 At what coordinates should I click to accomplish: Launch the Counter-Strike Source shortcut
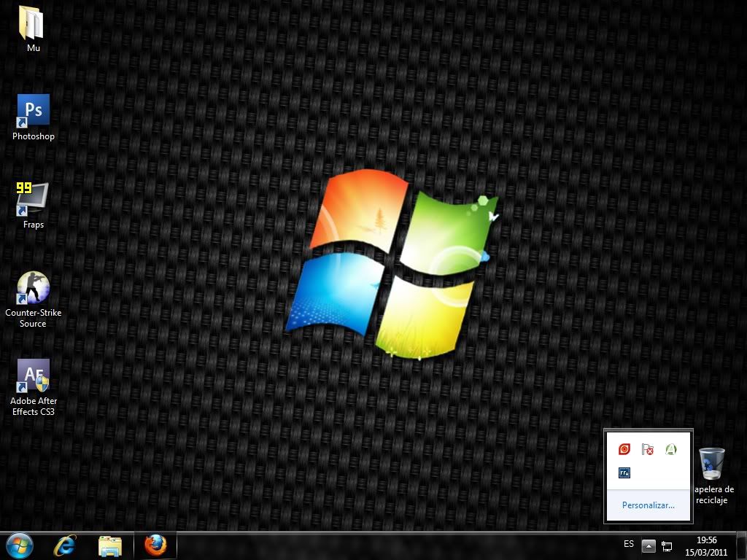click(x=33, y=287)
